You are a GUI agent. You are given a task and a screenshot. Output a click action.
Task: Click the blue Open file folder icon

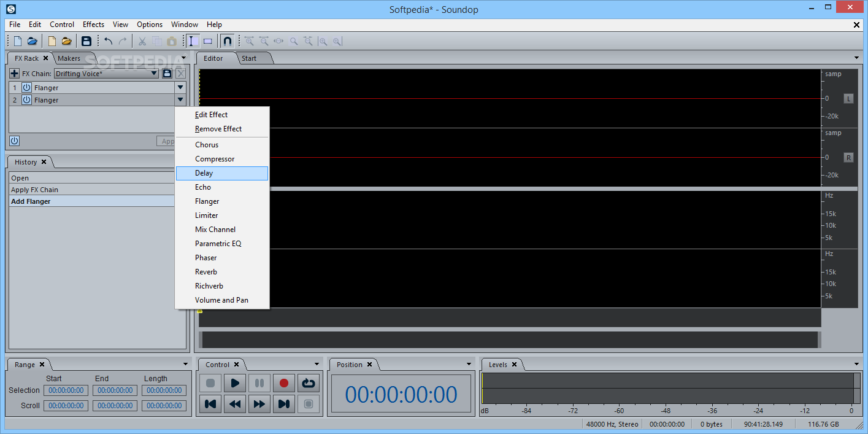pyautogui.click(x=33, y=41)
